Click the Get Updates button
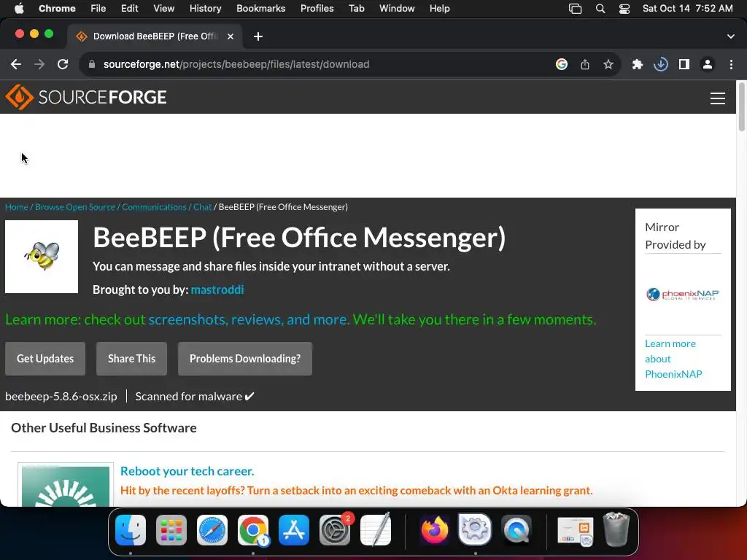Screen dimensions: 747x560 pos(45,359)
